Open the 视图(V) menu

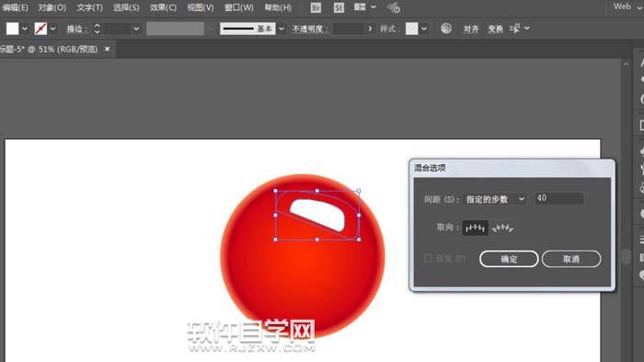tap(201, 7)
